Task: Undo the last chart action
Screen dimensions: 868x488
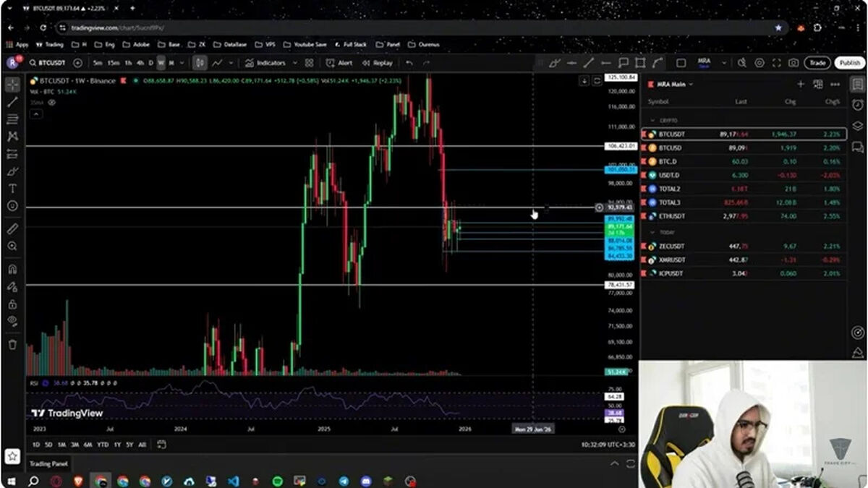Action: coord(409,63)
